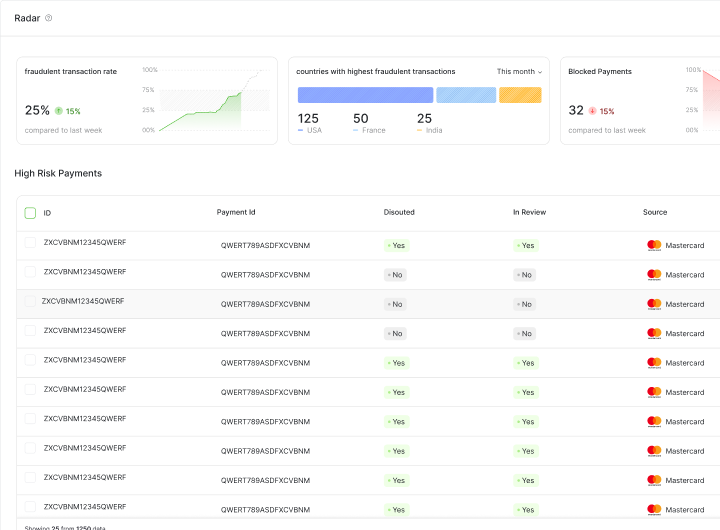
Task: Sort table by the Payment Id column header
Action: (x=236, y=212)
